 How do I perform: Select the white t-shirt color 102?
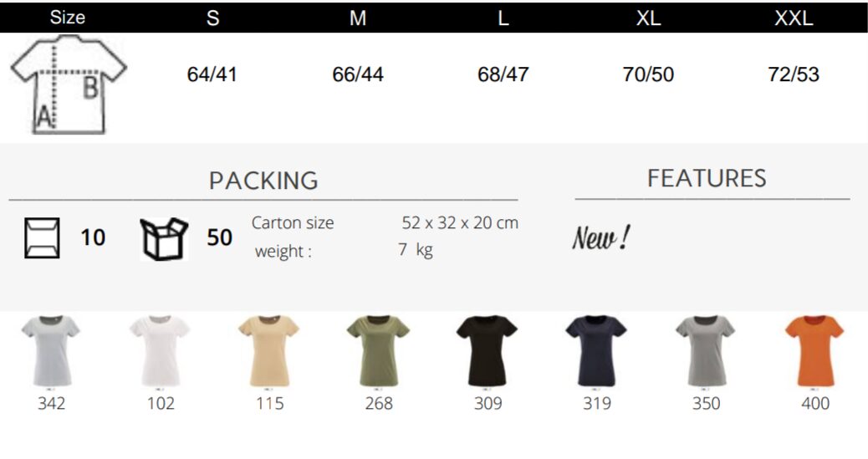[160, 351]
